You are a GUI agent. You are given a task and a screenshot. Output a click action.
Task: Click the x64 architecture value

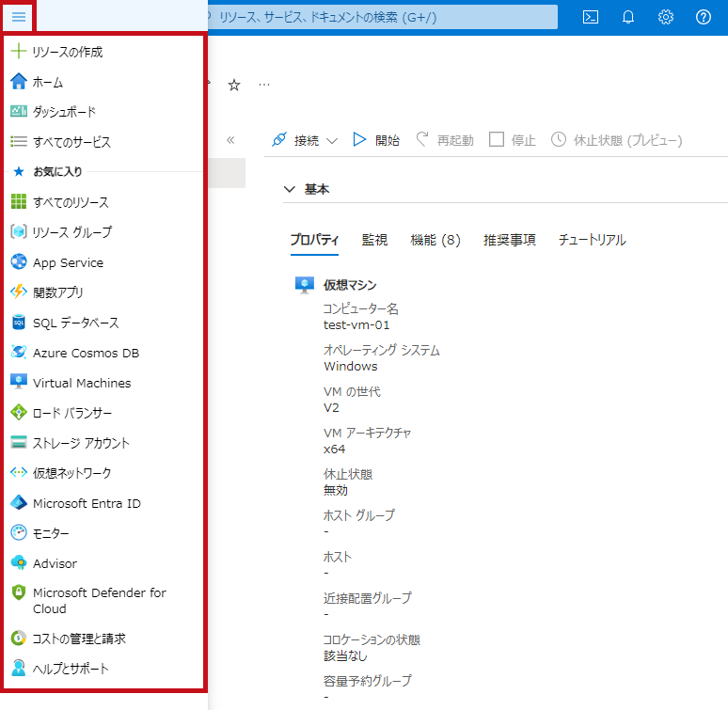pos(334,449)
